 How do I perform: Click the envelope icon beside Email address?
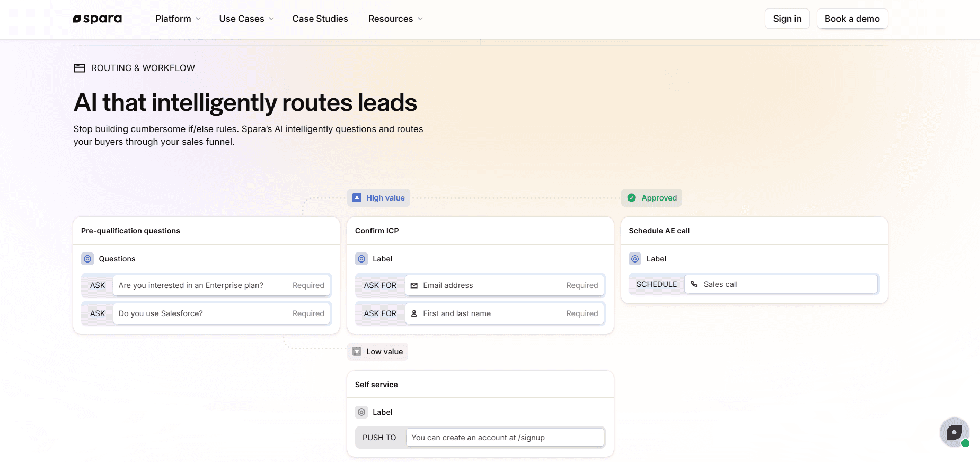click(x=414, y=285)
